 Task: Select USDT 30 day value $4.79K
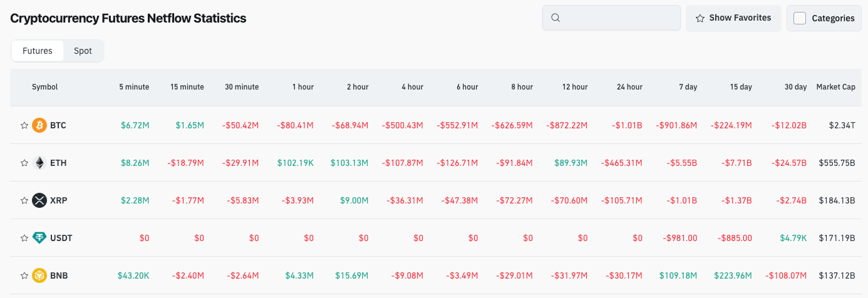pos(793,238)
